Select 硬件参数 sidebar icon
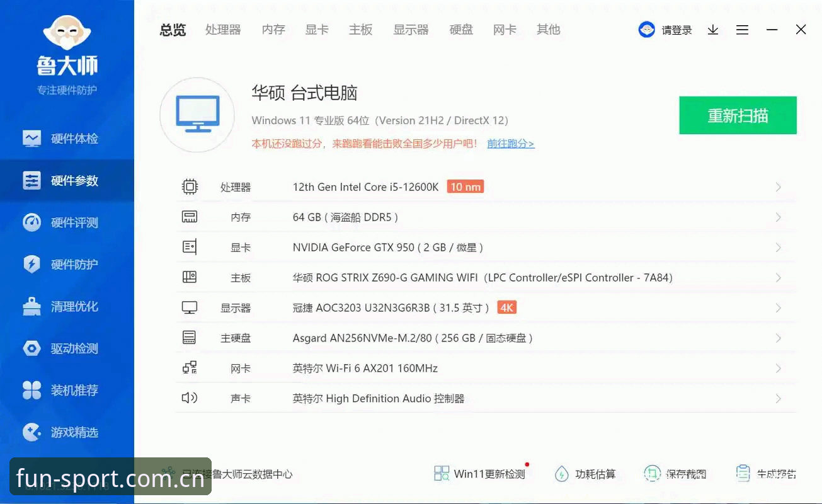This screenshot has width=822, height=504. coord(31,181)
